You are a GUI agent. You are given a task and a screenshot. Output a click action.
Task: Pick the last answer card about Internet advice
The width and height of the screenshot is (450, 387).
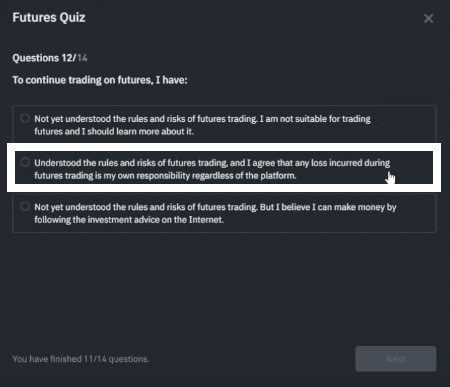pyautogui.click(x=224, y=213)
